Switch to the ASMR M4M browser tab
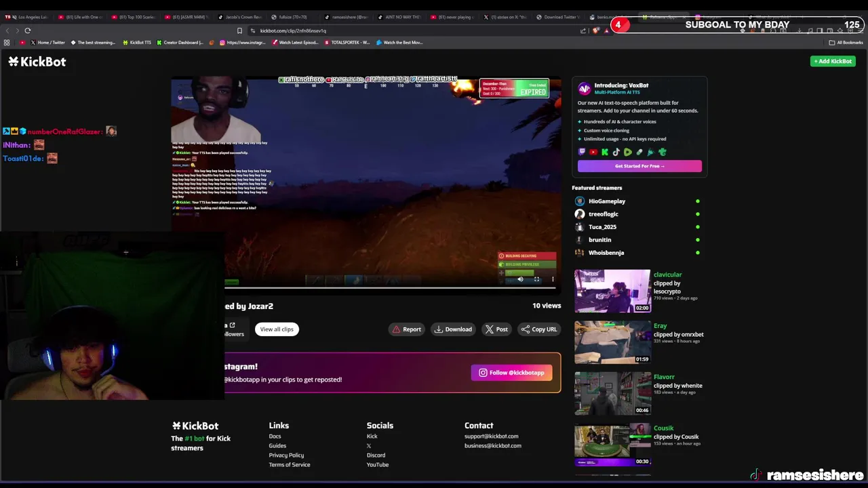Image resolution: width=868 pixels, height=488 pixels. pyautogui.click(x=186, y=17)
